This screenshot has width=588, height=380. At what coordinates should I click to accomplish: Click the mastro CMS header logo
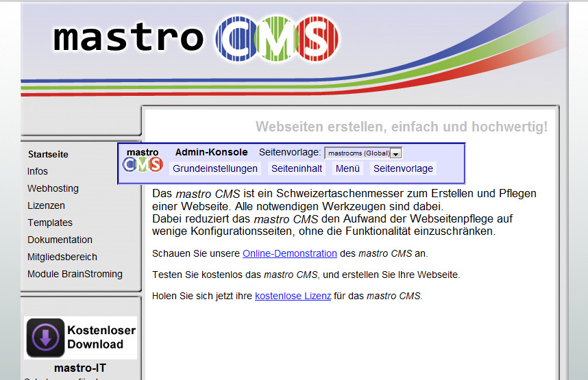196,38
